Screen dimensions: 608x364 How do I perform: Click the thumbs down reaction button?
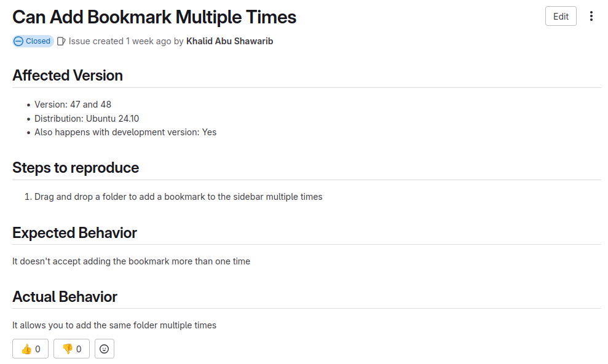[71, 349]
